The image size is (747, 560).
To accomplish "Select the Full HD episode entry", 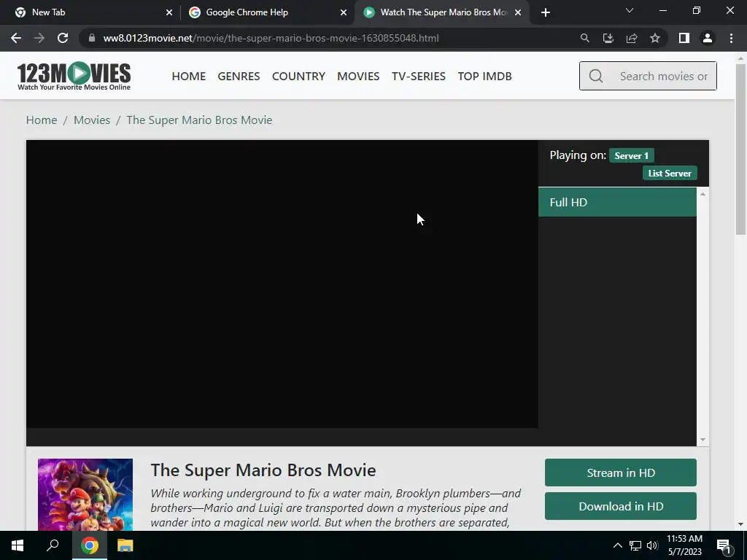I will coord(617,203).
